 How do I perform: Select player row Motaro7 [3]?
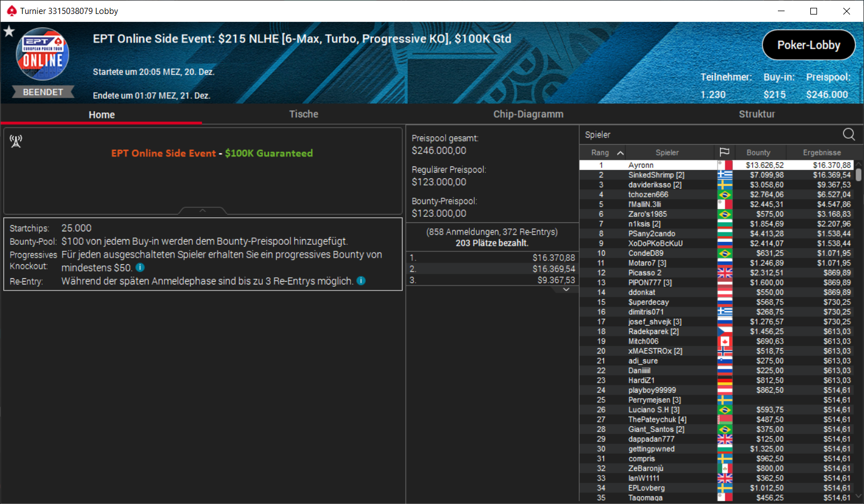[717, 263]
